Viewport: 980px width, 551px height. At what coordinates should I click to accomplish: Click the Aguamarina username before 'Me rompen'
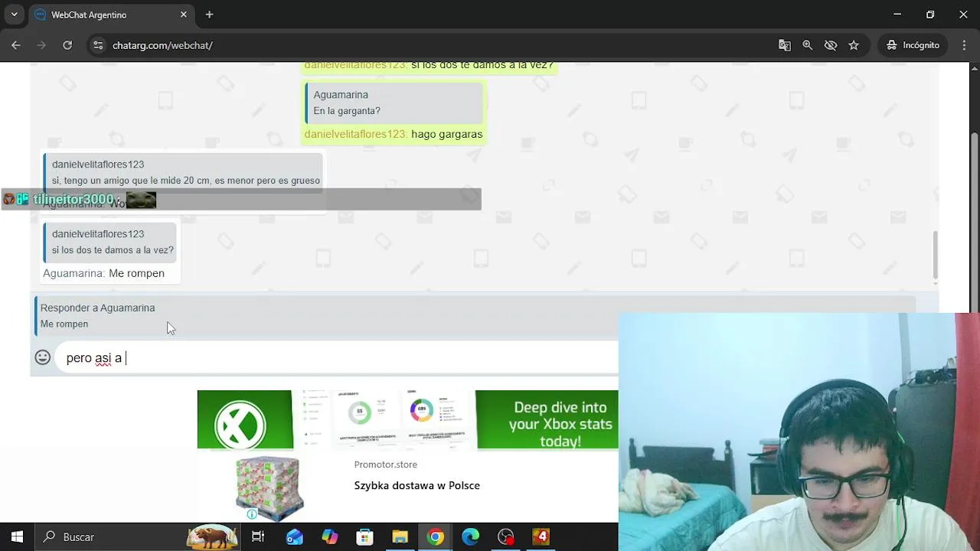(x=73, y=273)
